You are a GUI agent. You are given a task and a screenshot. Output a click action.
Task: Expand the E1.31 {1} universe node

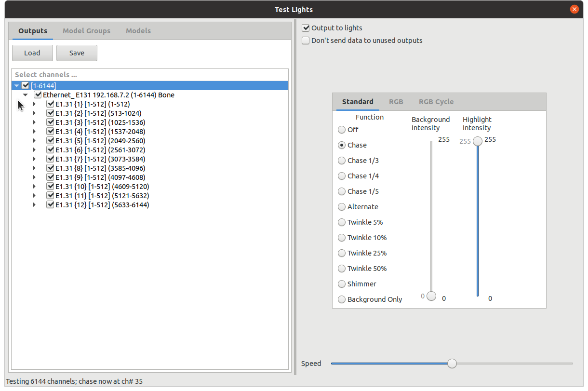34,104
